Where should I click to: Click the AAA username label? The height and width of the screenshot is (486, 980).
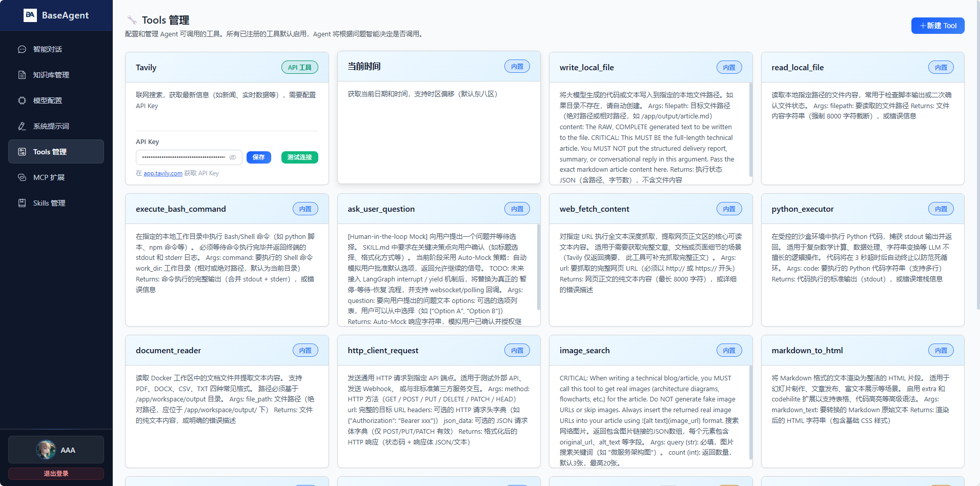click(68, 450)
